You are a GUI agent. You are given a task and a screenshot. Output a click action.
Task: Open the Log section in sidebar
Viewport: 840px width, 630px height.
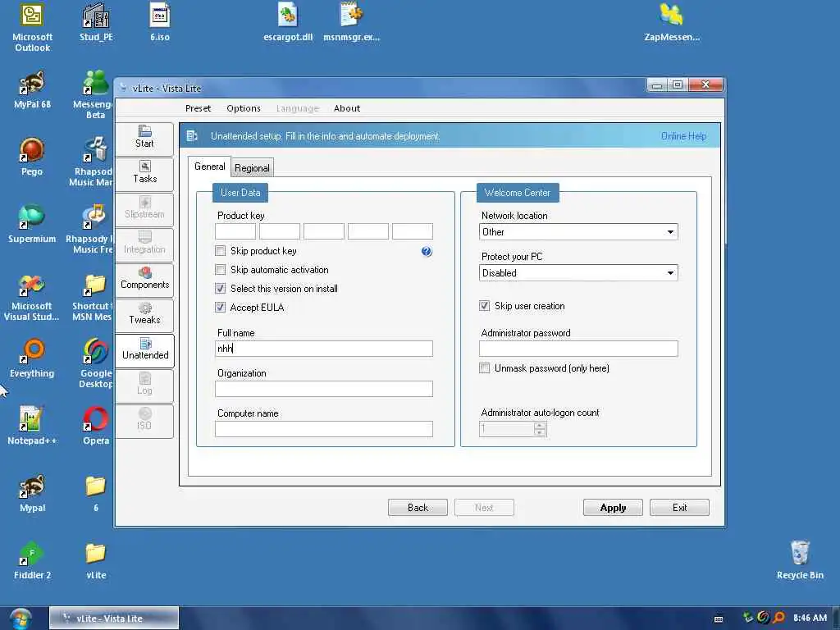[x=144, y=385]
